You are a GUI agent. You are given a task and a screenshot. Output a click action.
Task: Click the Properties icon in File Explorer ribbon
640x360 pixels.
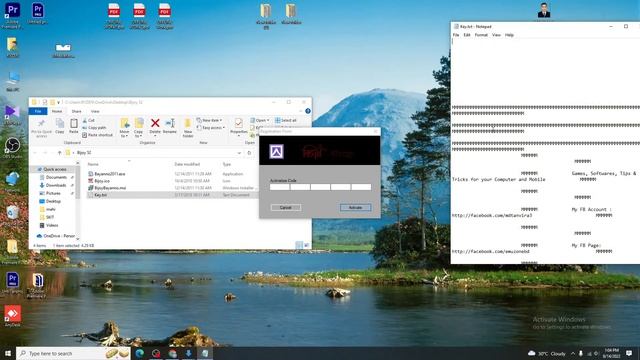(x=238, y=126)
